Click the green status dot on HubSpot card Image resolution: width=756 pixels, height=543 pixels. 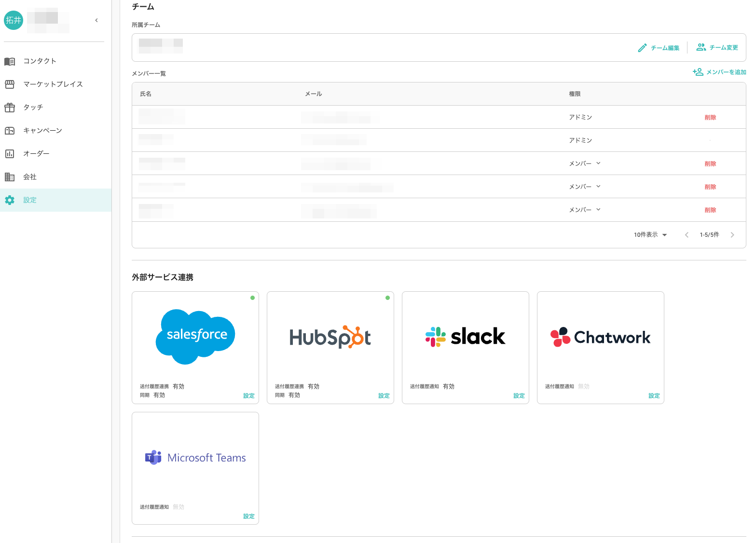(387, 298)
